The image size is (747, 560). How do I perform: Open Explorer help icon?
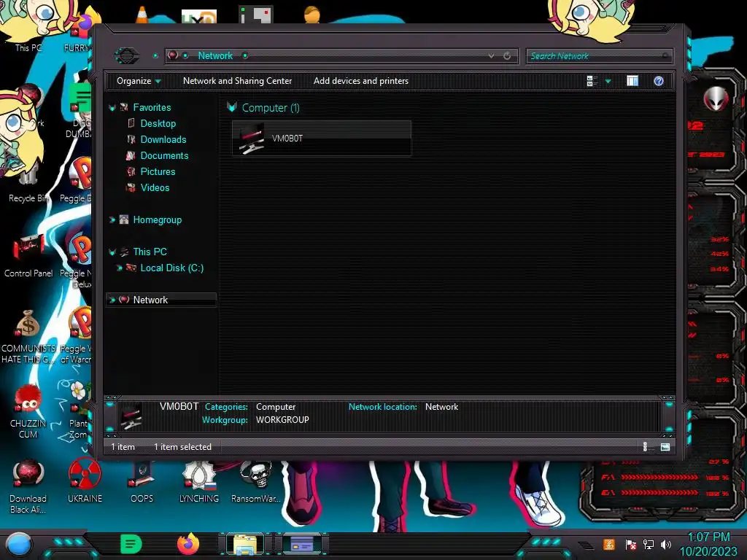(659, 81)
